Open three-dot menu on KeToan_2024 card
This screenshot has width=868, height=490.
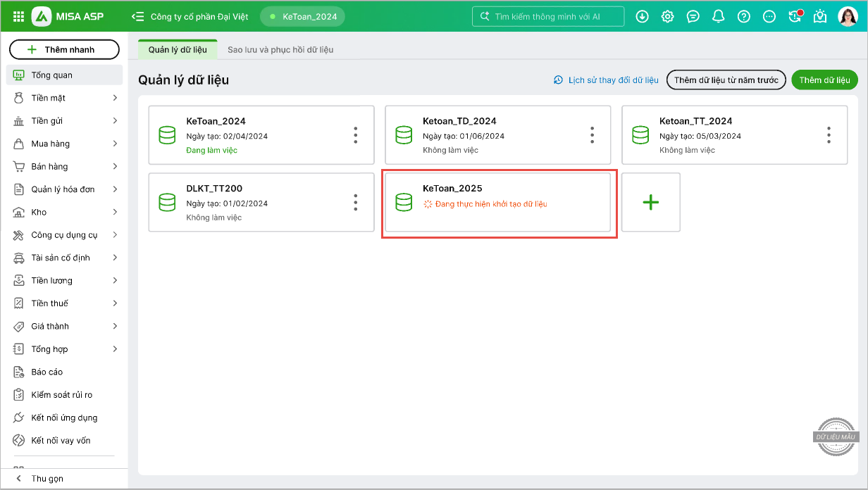tap(356, 135)
